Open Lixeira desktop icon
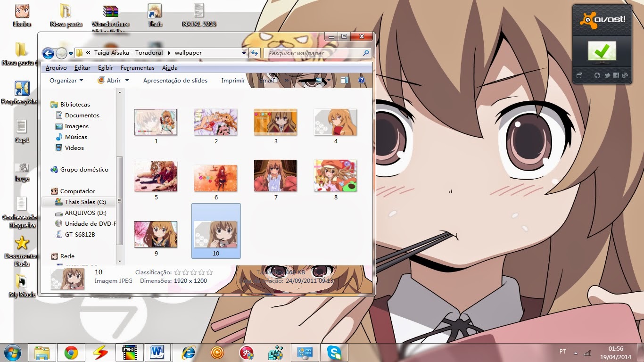Screen dimensions: 644x362 (x=22, y=15)
